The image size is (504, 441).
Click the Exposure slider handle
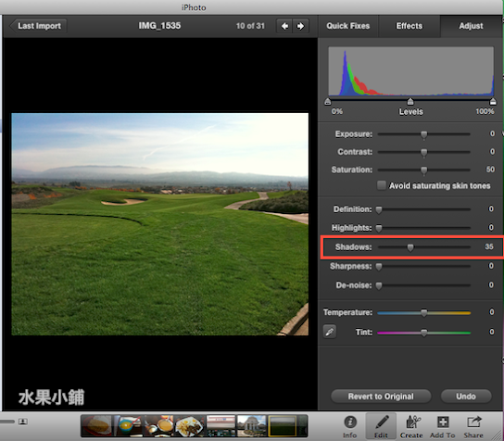pyautogui.click(x=424, y=134)
